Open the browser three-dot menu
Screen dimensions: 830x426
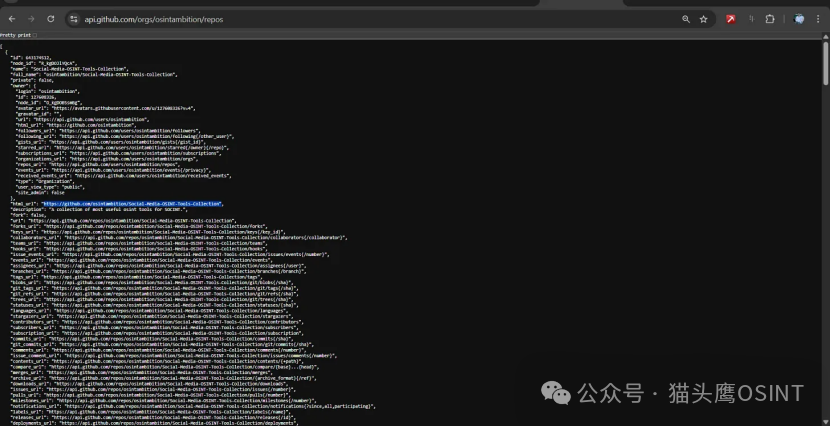(818, 19)
